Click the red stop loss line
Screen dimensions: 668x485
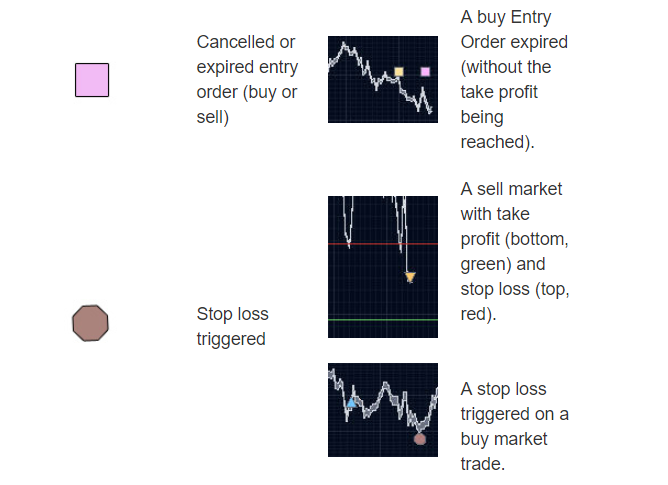point(383,244)
